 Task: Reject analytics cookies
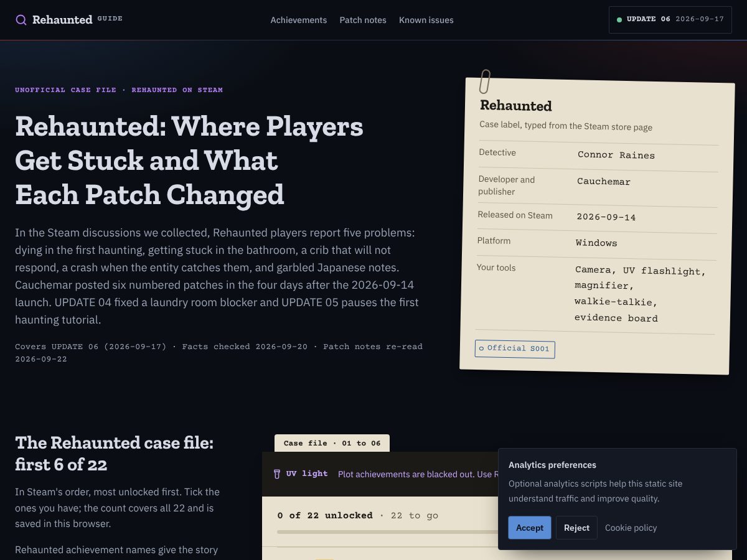tap(576, 528)
